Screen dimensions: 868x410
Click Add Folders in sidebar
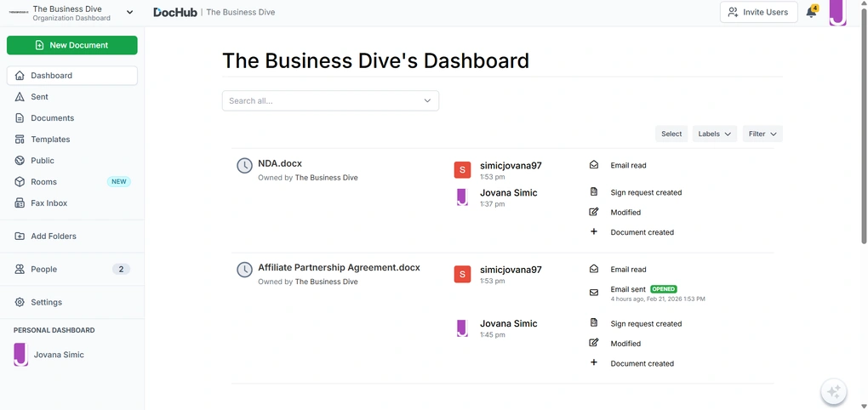[x=72, y=236]
